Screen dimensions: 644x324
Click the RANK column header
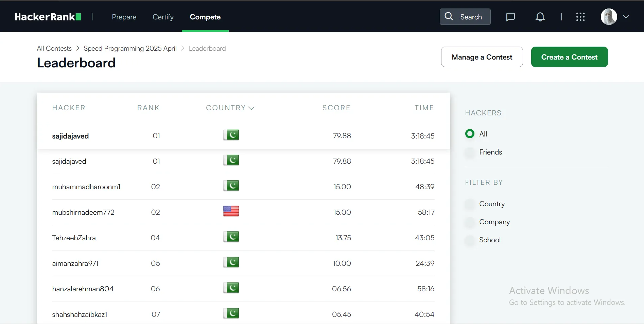point(149,108)
